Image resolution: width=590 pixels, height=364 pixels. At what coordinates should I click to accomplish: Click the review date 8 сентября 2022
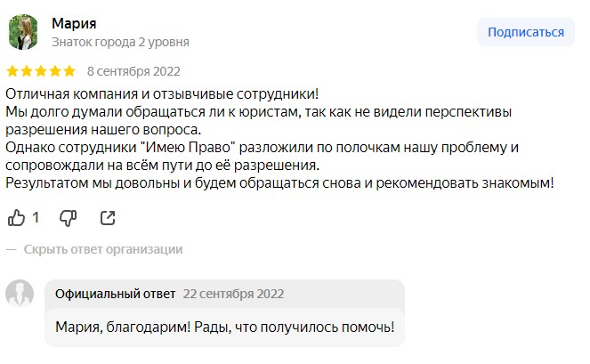pyautogui.click(x=133, y=70)
